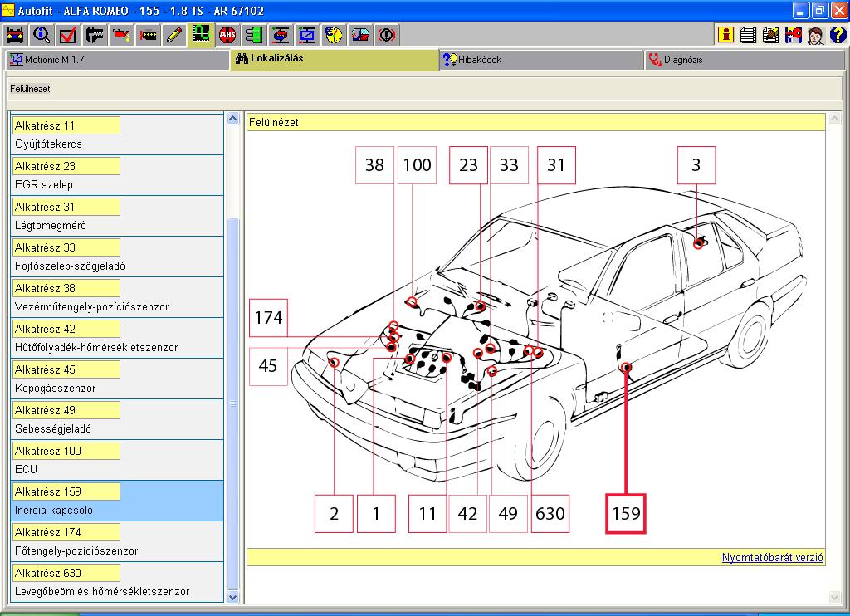Choose Alkatrész 33 Fojtószelep-szögjeladó
Viewport: 850px width, 616px height.
pyautogui.click(x=117, y=257)
